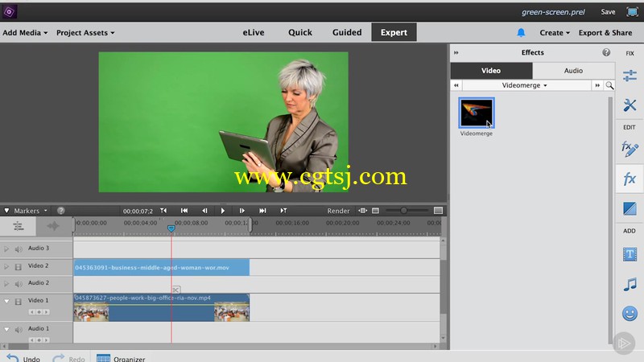
Task: Mute the Audio 2 track
Action: coord(19,284)
